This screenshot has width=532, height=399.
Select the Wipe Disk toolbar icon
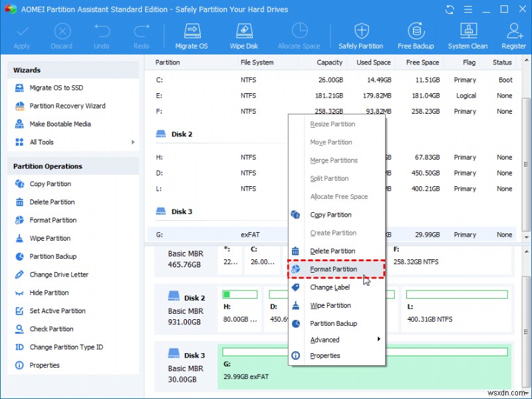tap(243, 35)
